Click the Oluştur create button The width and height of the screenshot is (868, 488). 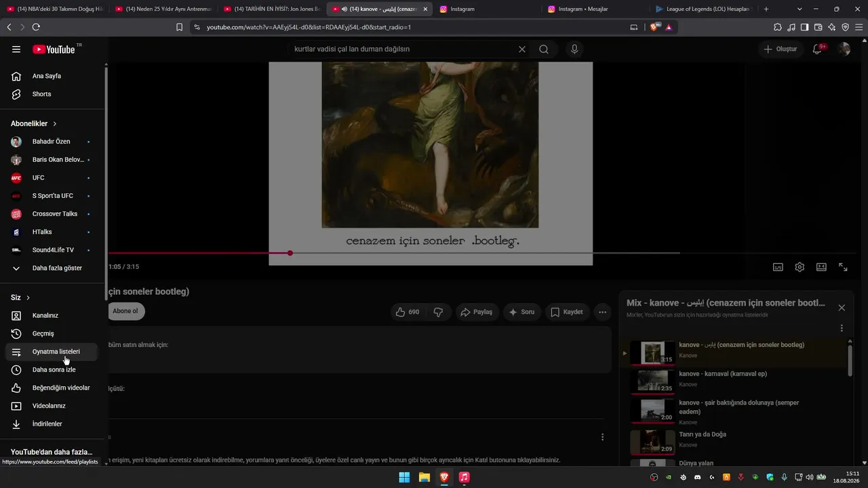pyautogui.click(x=781, y=49)
